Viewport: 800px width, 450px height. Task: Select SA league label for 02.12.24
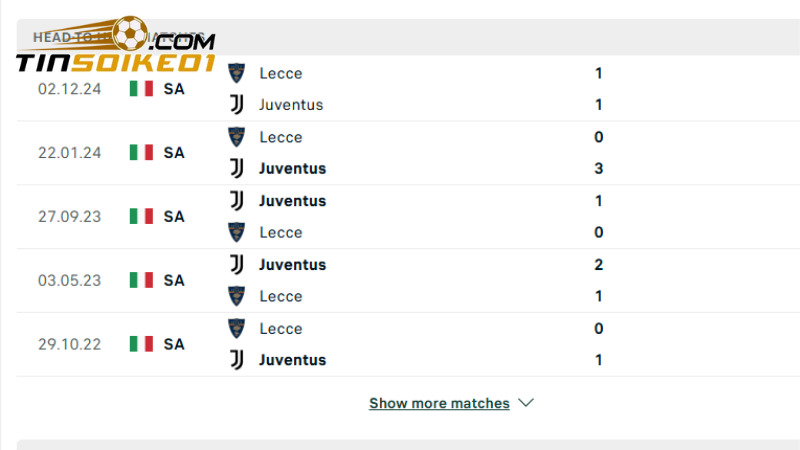tap(174, 88)
